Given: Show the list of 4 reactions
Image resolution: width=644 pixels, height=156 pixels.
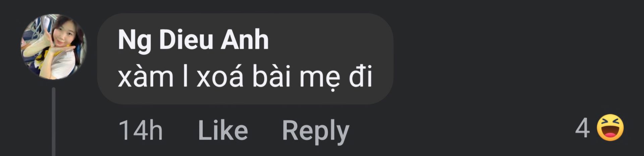Looking at the screenshot, I should point(600,128).
